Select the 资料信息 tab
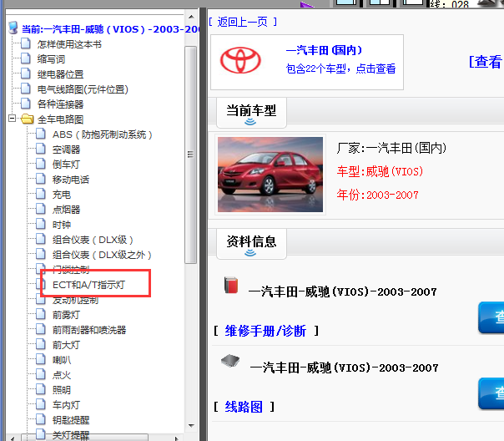 (x=251, y=244)
